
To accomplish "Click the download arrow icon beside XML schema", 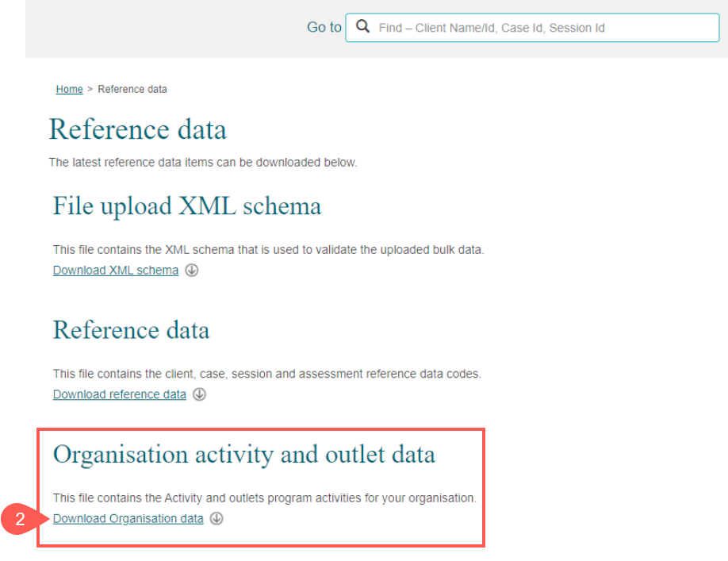I will (191, 271).
